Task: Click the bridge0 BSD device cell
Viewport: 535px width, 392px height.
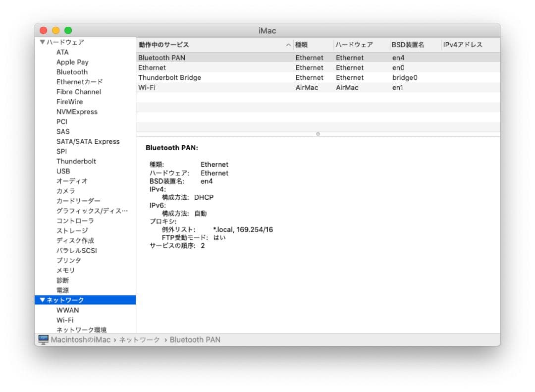Action: tap(405, 77)
